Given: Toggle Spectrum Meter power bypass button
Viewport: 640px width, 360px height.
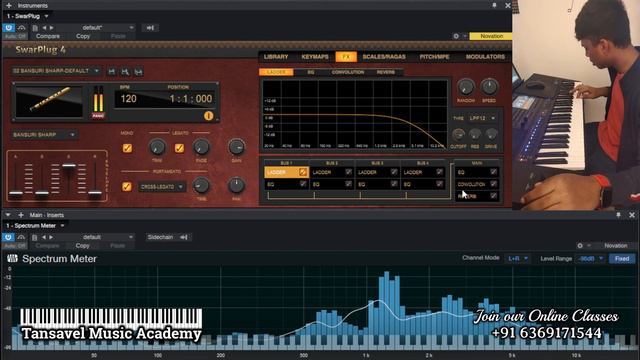Looking at the screenshot, I should click(8, 237).
